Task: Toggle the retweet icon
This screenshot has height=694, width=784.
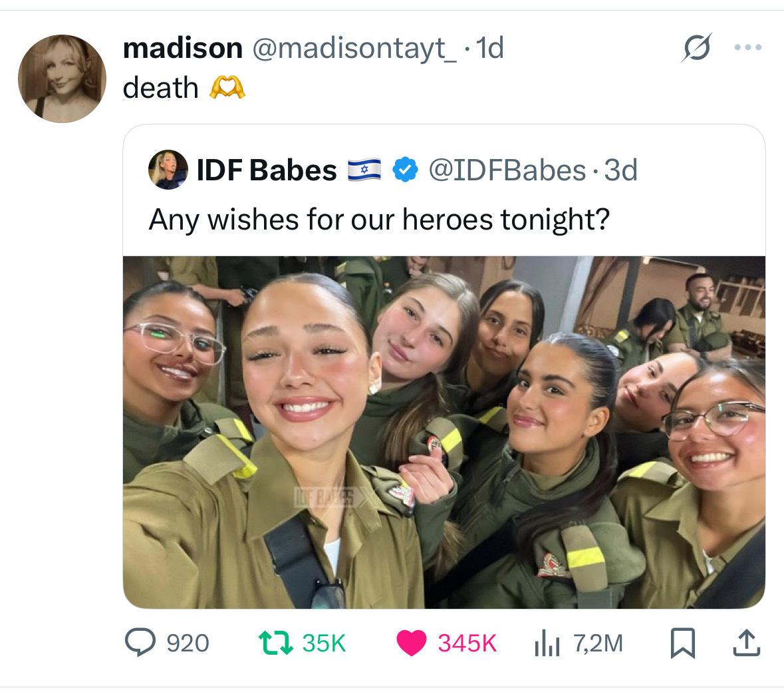Action: [275, 643]
